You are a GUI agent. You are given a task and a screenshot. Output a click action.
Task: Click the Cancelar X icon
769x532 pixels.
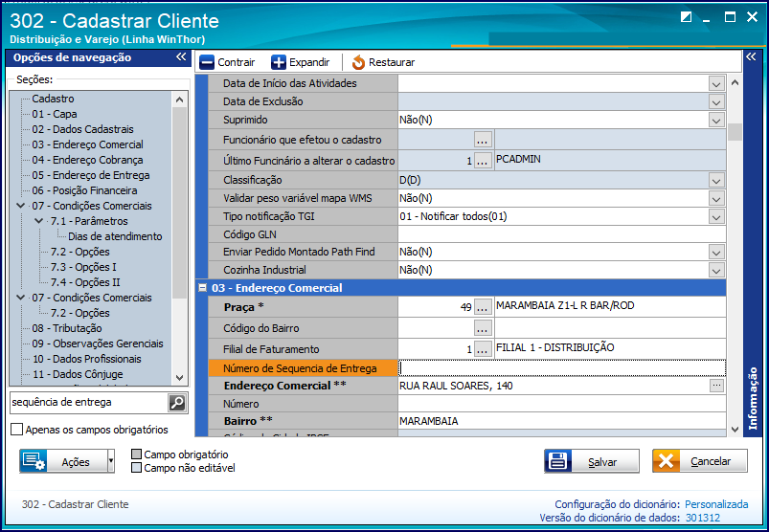coord(666,461)
